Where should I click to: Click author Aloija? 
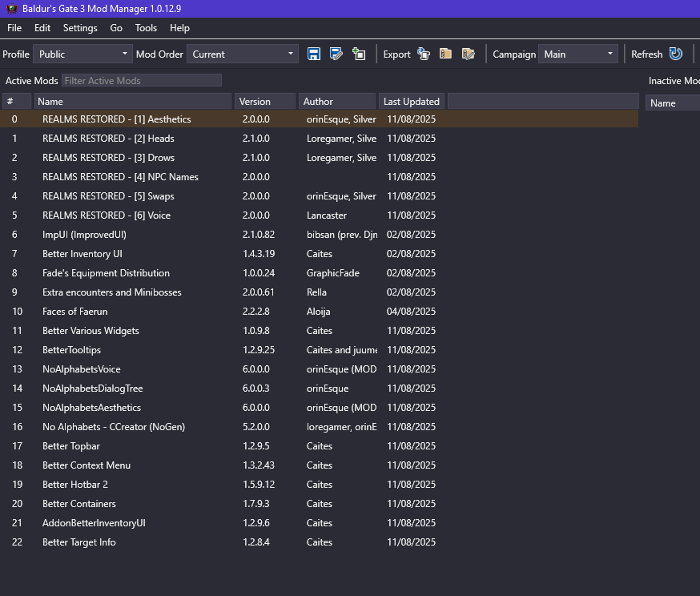coord(318,311)
